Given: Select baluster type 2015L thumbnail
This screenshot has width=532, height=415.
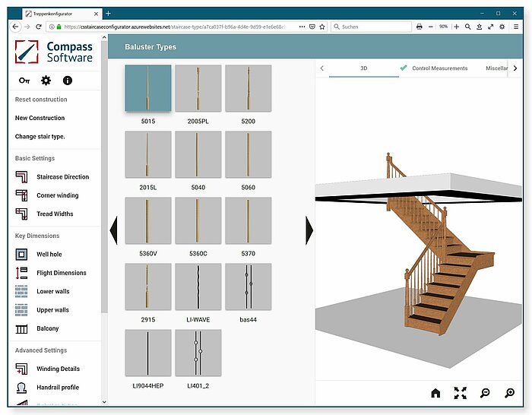Looking at the screenshot, I should pyautogui.click(x=148, y=154).
